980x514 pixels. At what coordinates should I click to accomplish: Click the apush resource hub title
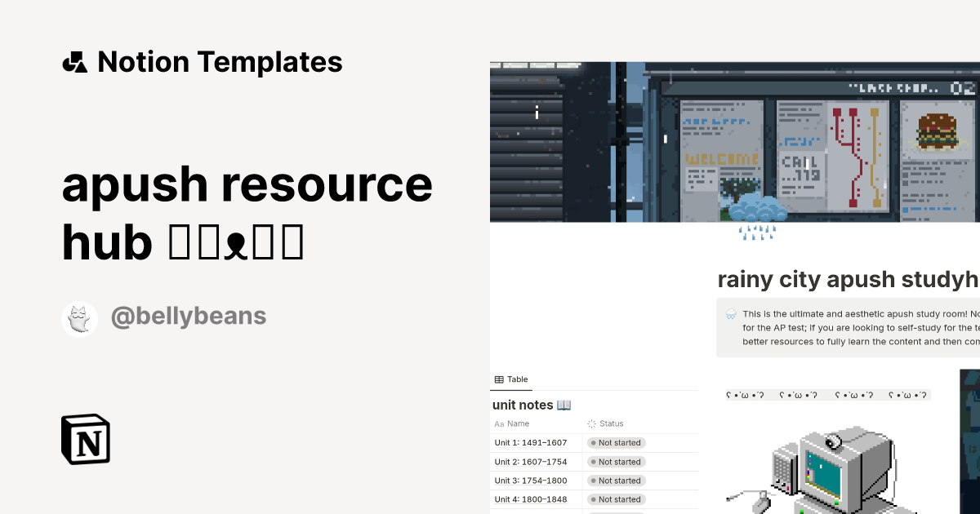pyautogui.click(x=247, y=212)
